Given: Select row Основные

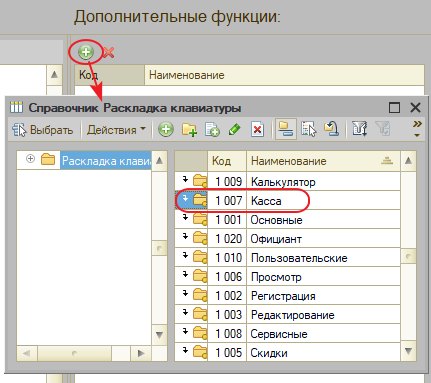Looking at the screenshot, I should (x=287, y=220).
